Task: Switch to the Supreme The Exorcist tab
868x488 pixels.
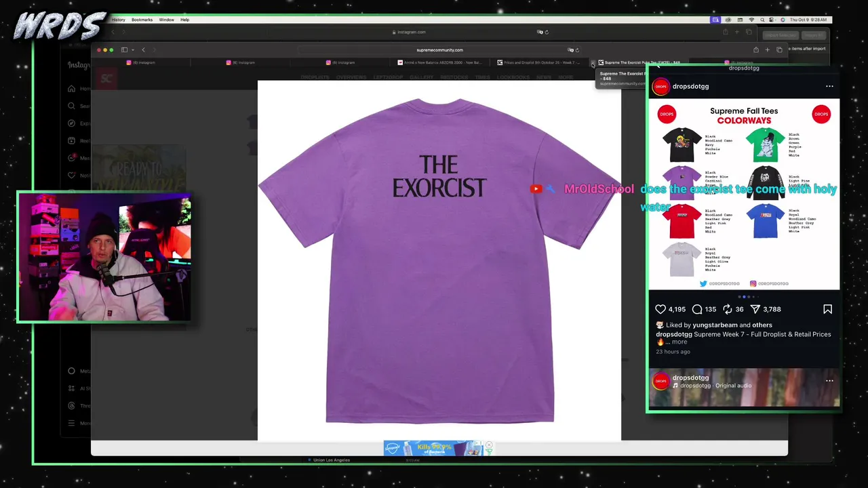Action: pos(641,62)
